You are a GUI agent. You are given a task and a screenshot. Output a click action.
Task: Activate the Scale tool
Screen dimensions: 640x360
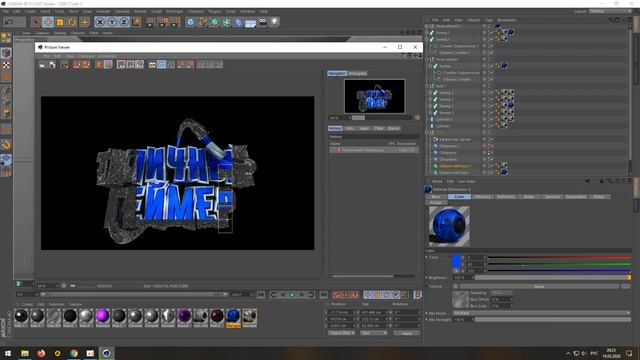pos(60,22)
